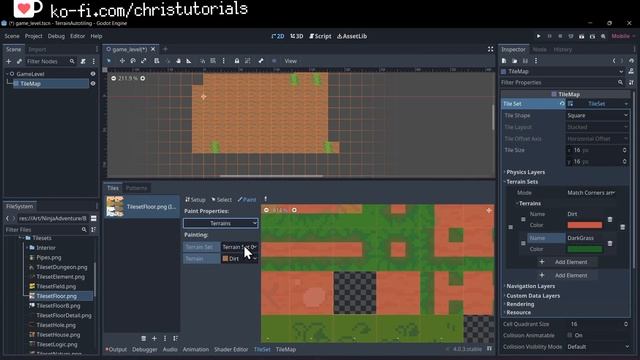The width and height of the screenshot is (640, 360).
Task: Select the Select Mode arrow tool
Action: [109, 61]
